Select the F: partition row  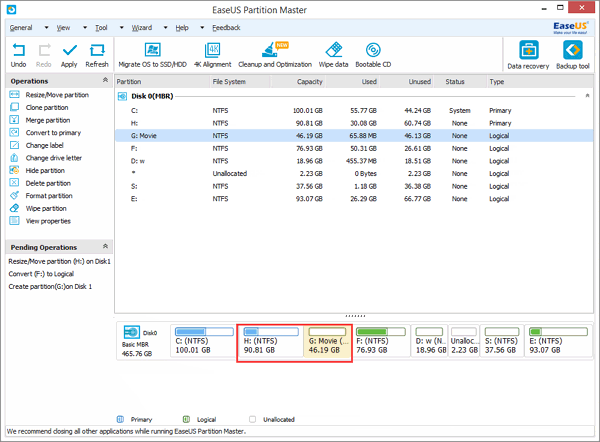click(x=354, y=148)
